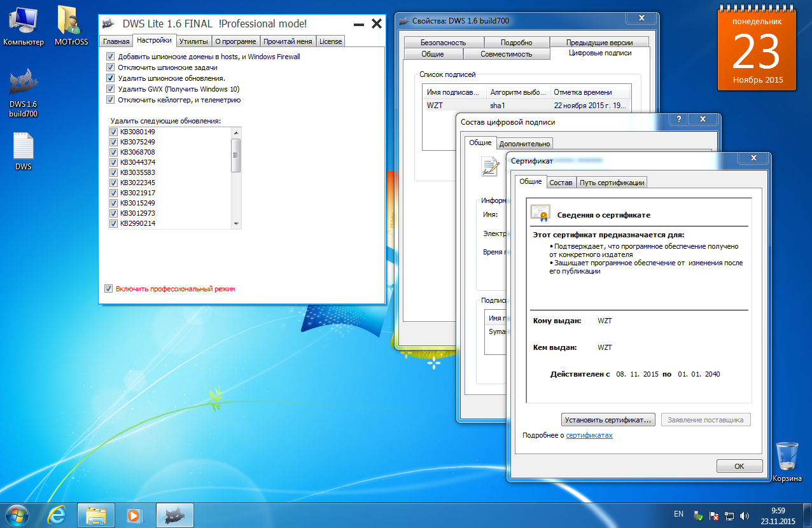The width and height of the screenshot is (812, 528).
Task: Click the updates list scroll down arrow
Action: point(236,224)
